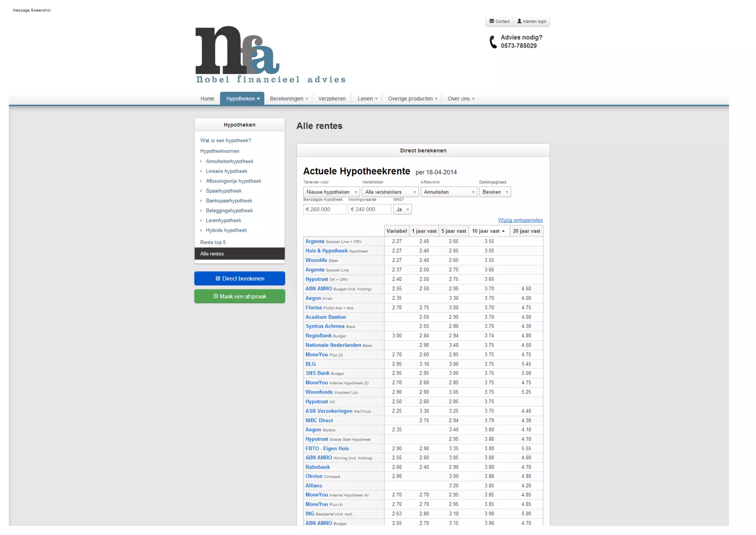Open the Alle verstrekkers dropdown

coord(390,192)
